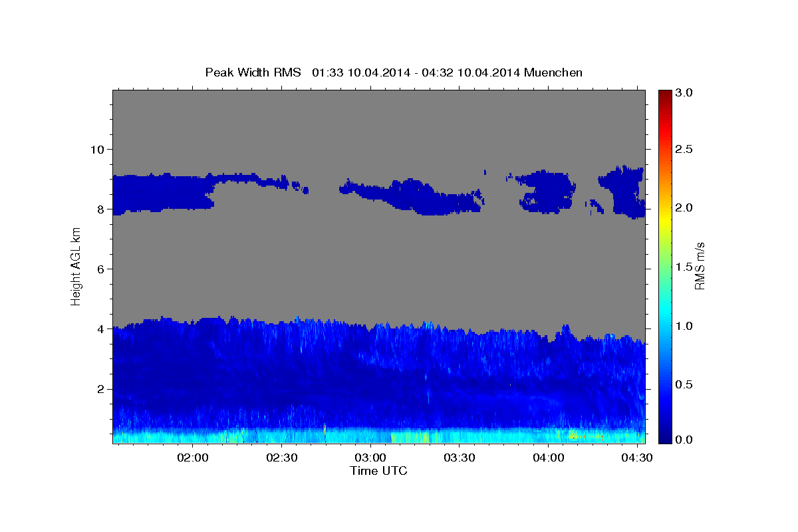798x532 pixels.
Task: Click the 02:00 time tick label
Action: coord(194,458)
